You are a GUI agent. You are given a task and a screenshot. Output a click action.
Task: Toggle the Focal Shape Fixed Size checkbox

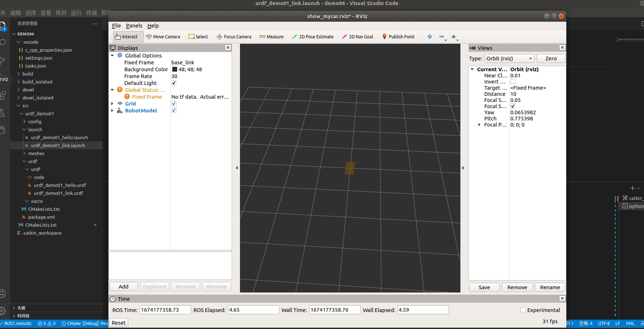click(x=513, y=106)
